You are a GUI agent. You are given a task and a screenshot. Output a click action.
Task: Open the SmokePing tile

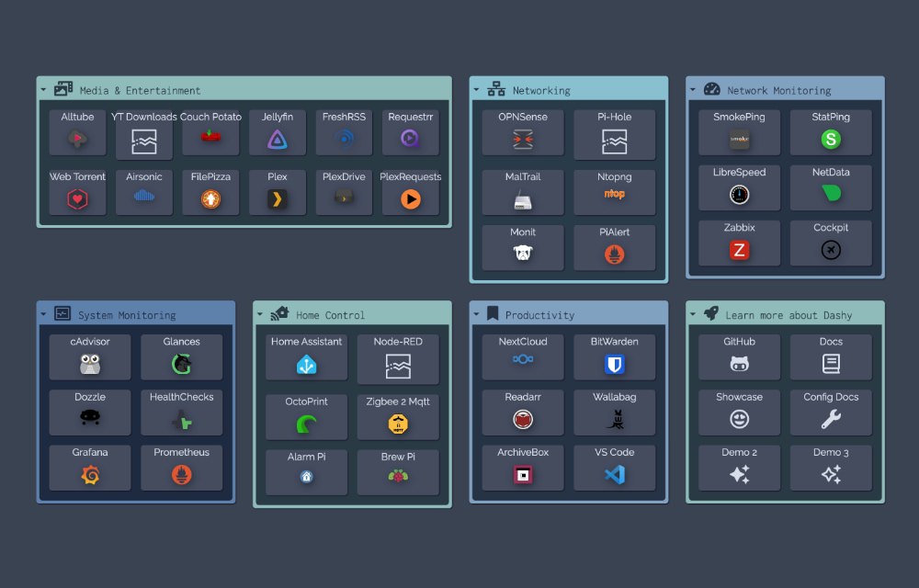pyautogui.click(x=739, y=131)
